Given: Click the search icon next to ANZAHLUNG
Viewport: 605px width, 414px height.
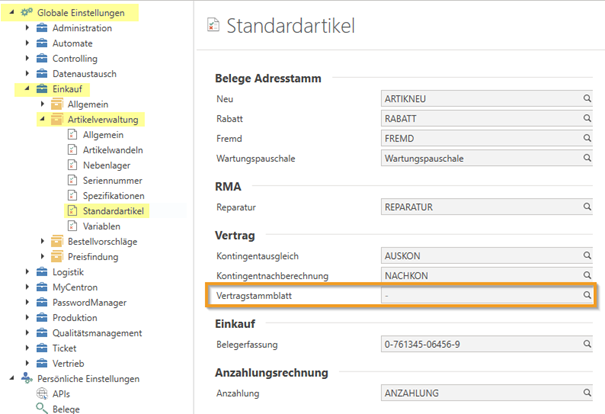Looking at the screenshot, I should click(x=588, y=394).
